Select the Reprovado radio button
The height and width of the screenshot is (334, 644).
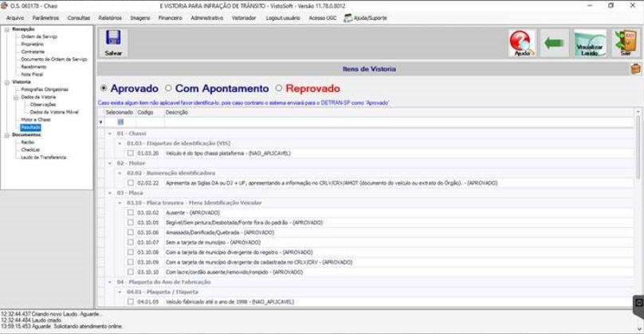pyautogui.click(x=279, y=88)
